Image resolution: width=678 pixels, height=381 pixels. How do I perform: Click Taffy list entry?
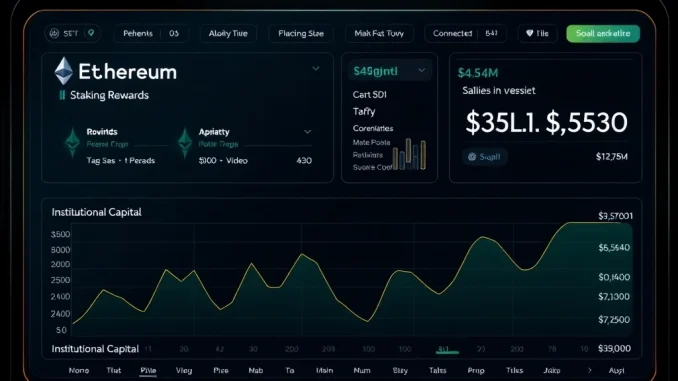click(x=364, y=112)
